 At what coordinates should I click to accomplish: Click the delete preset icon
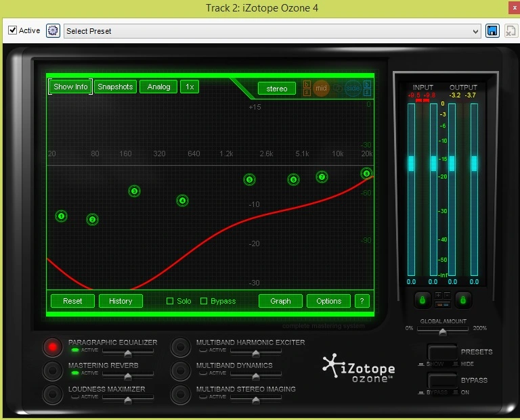click(x=511, y=31)
